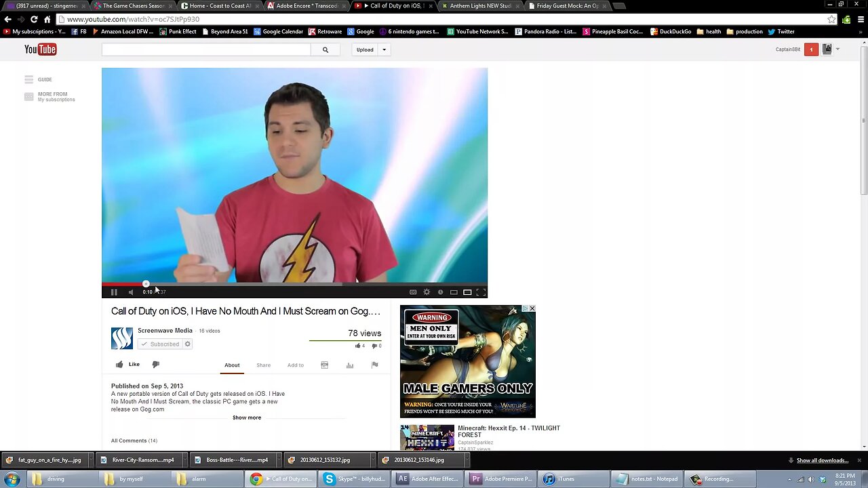
Task: Open the Twitter bookmark
Action: [781, 32]
